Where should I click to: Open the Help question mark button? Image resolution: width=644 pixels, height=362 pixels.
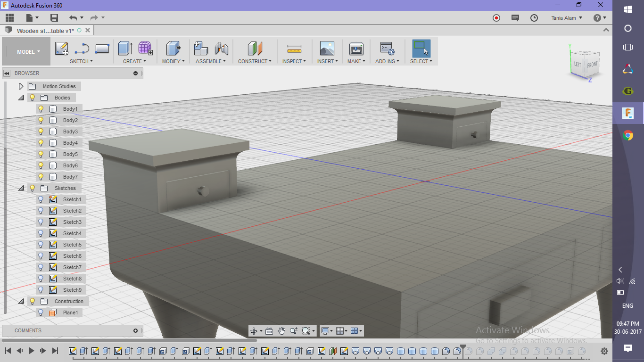pyautogui.click(x=597, y=18)
